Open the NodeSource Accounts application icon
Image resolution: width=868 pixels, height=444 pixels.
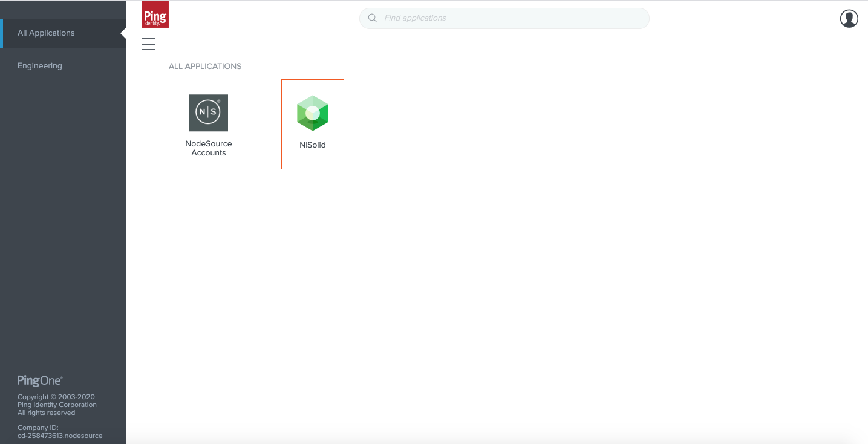[209, 113]
